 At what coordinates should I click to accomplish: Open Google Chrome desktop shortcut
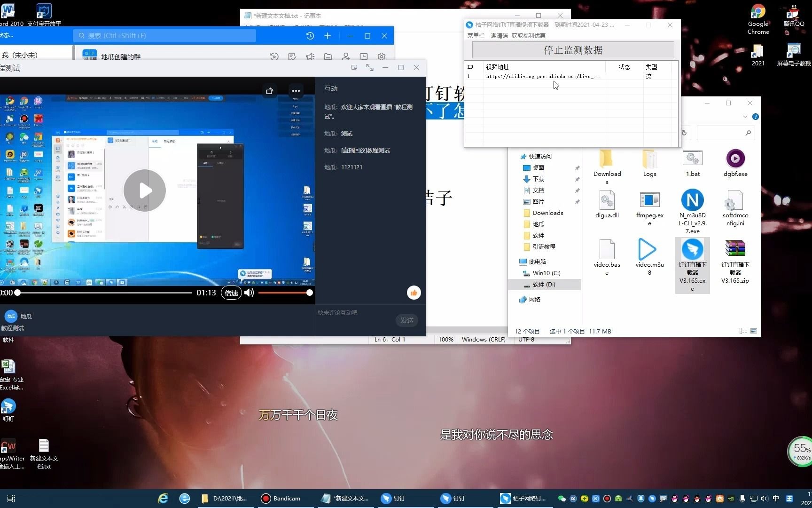tap(758, 20)
